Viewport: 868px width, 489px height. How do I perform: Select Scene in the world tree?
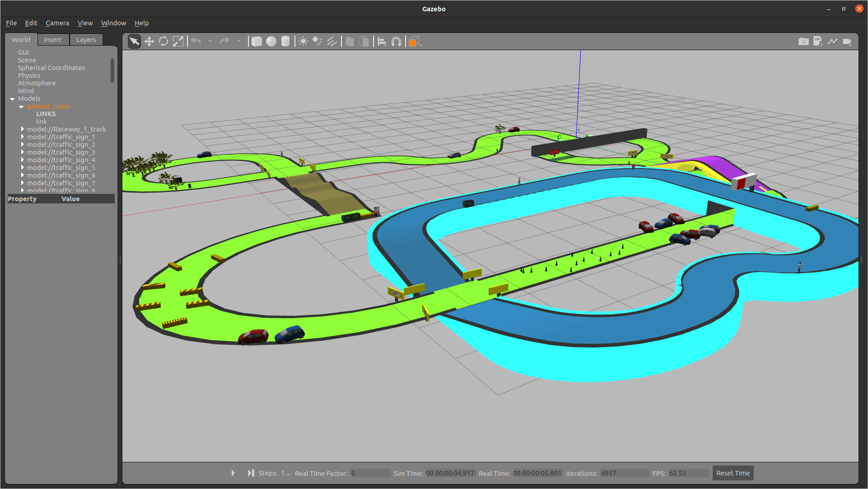[x=27, y=60]
